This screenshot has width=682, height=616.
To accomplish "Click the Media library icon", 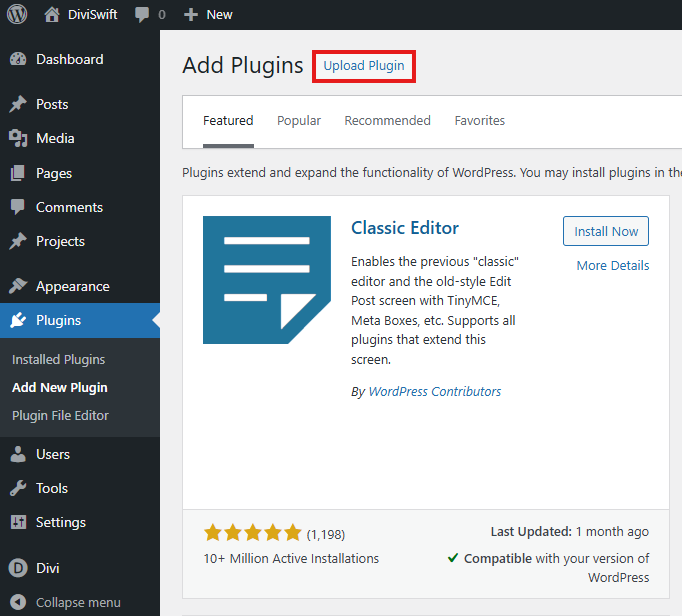I will [x=18, y=138].
